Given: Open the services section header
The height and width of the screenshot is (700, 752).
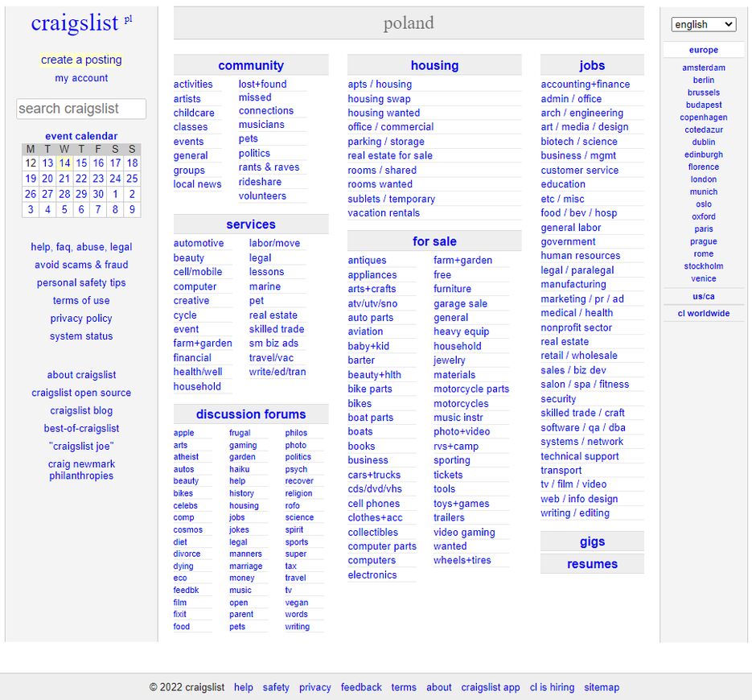Looking at the screenshot, I should click(251, 224).
